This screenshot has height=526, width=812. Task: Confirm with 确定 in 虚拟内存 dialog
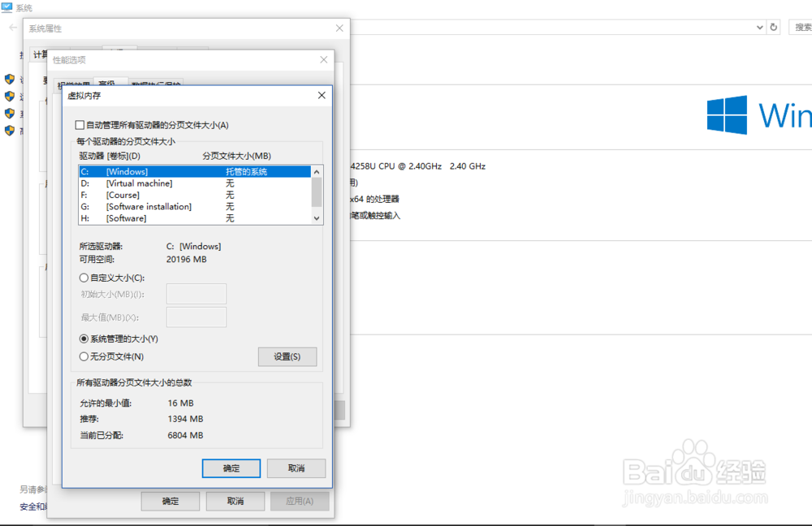pyautogui.click(x=231, y=468)
